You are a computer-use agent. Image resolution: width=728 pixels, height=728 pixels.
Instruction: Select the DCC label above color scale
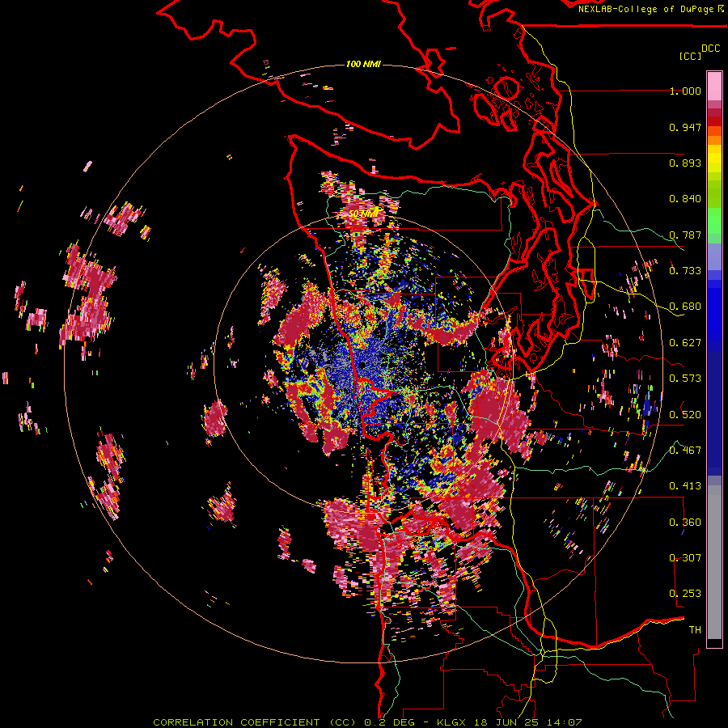pos(710,49)
